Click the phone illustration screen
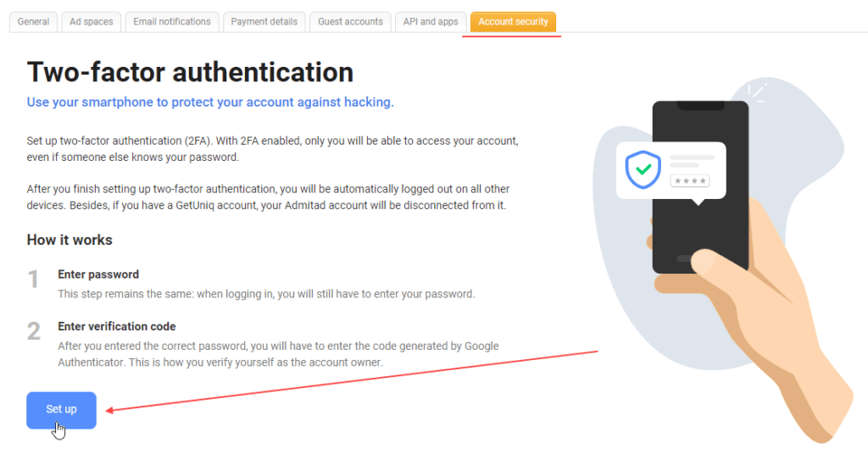868x454 pixels. tap(700, 187)
